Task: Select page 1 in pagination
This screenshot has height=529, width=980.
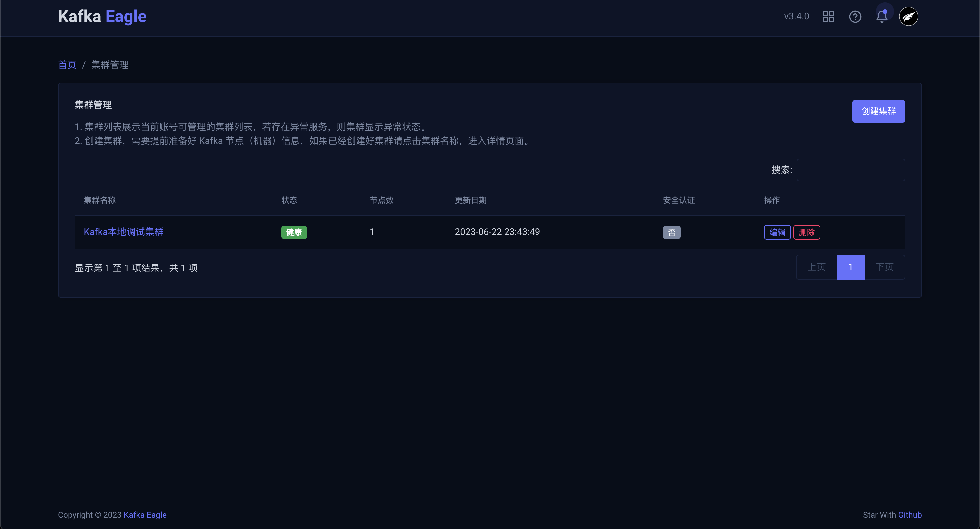Action: point(850,267)
